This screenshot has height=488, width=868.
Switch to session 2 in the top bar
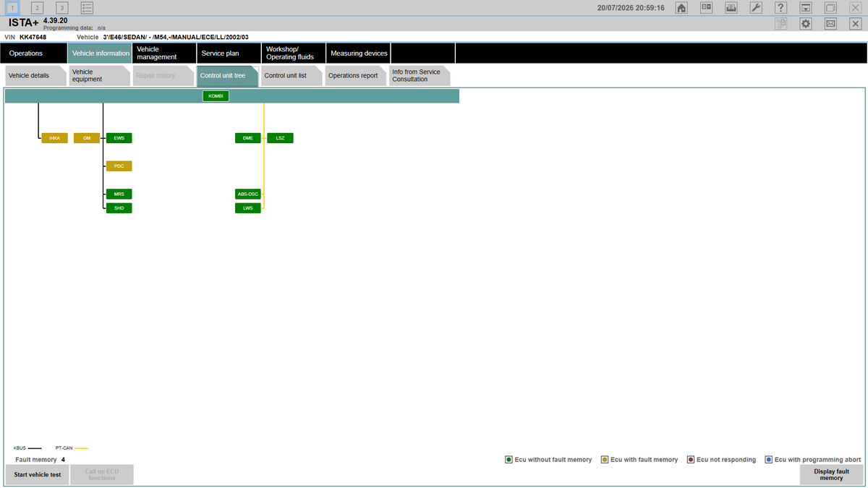pos(37,8)
